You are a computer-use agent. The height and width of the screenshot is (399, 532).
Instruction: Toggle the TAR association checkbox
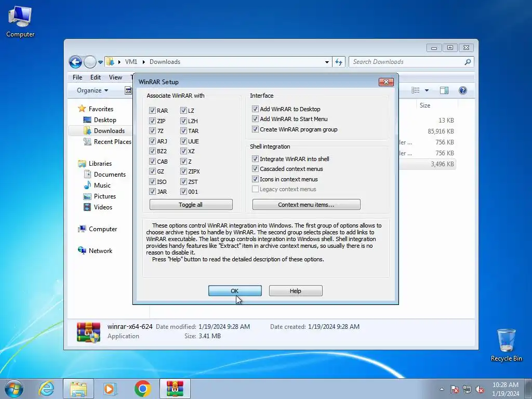(x=183, y=130)
